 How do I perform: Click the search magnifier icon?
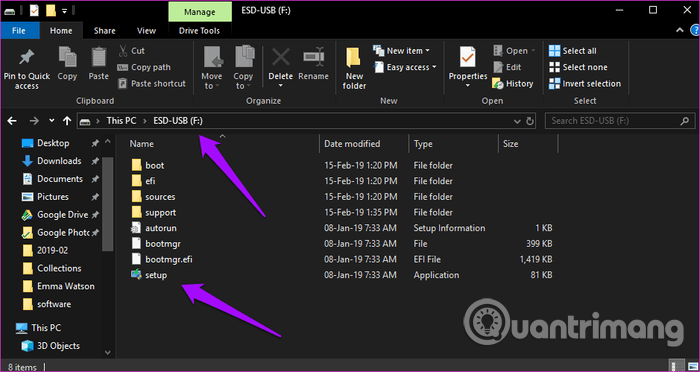click(684, 121)
